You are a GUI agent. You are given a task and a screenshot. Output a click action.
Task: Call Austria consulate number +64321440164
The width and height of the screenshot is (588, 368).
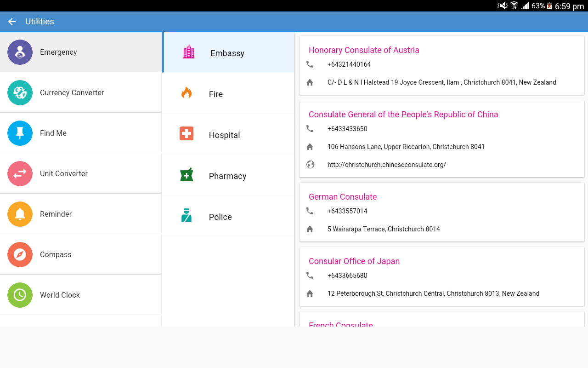click(x=349, y=64)
